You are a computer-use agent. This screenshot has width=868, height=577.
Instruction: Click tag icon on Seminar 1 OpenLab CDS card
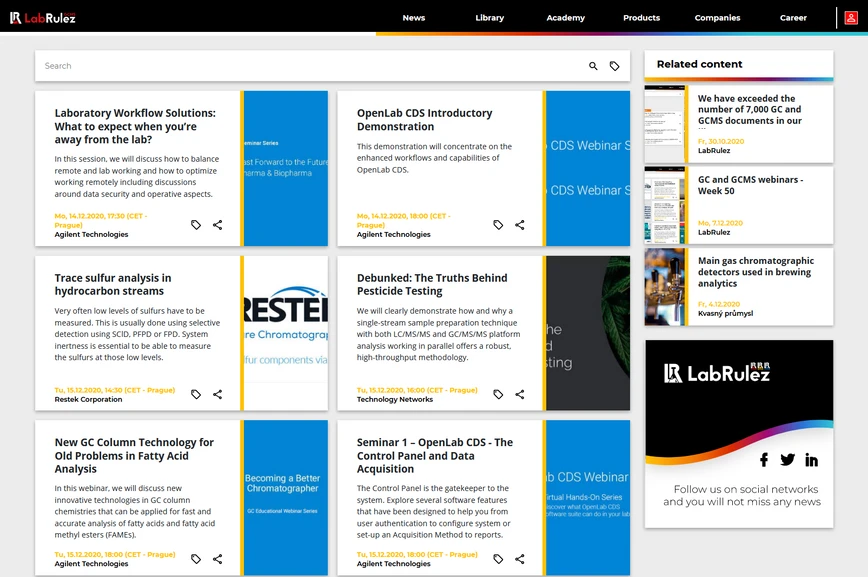click(498, 559)
